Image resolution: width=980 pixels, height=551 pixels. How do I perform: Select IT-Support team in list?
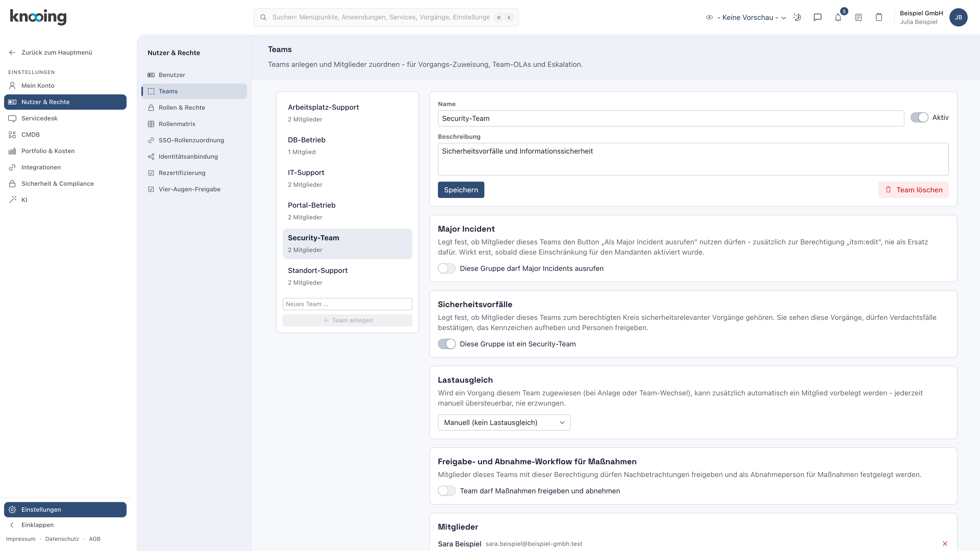coord(347,178)
